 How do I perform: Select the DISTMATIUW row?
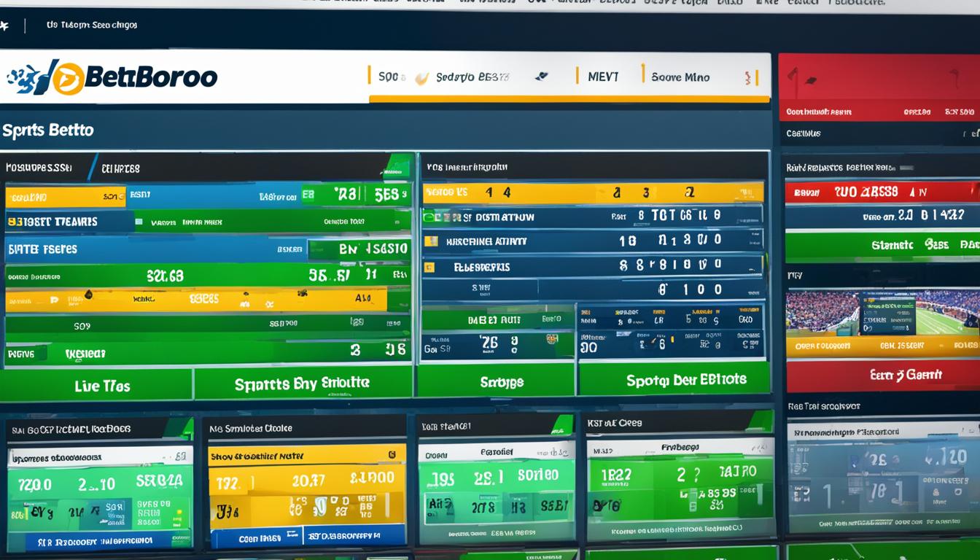coord(592,217)
